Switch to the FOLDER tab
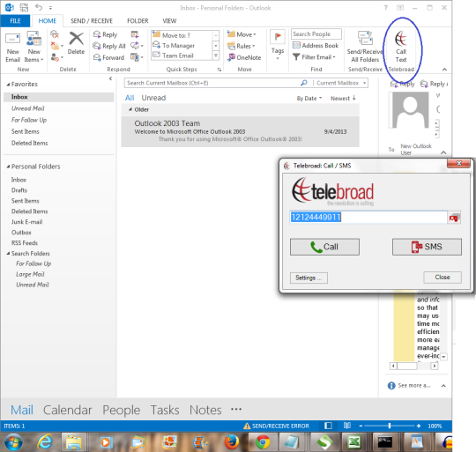The image size is (476, 452). pyautogui.click(x=138, y=21)
